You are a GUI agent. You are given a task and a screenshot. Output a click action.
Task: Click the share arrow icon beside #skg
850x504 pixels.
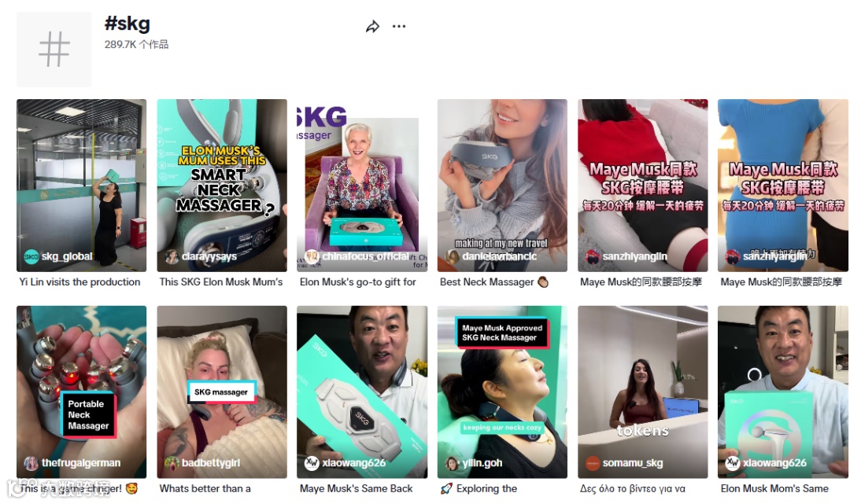point(372,27)
